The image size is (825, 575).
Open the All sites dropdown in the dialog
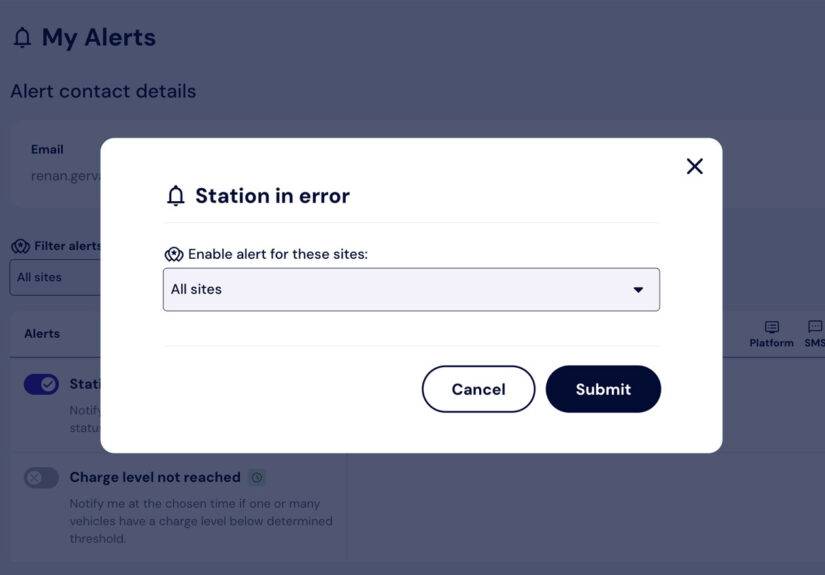tap(410, 290)
